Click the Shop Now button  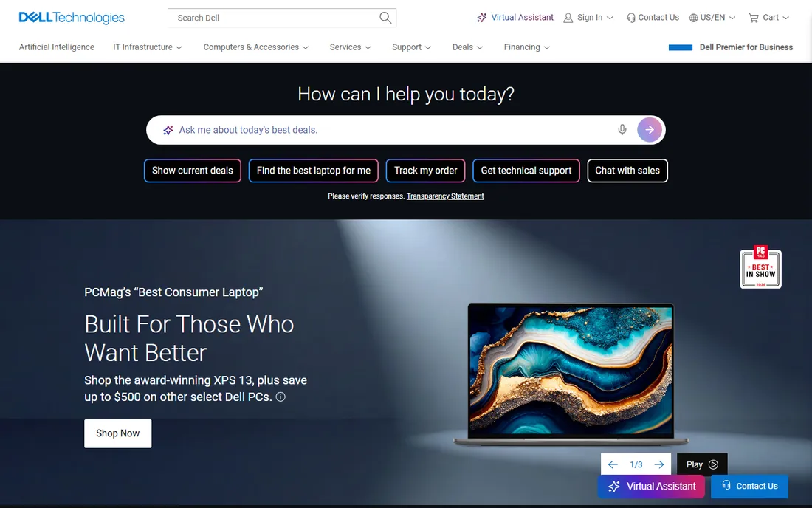click(x=118, y=433)
